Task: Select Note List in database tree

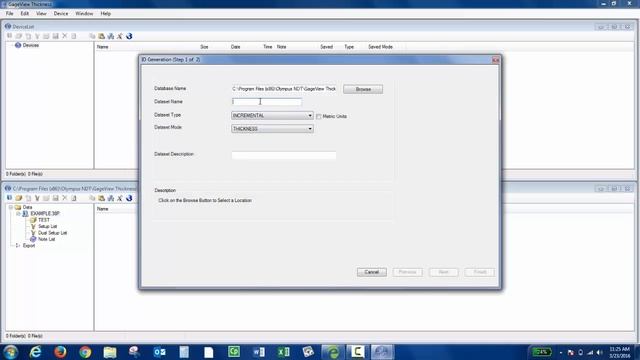Action: (46, 239)
